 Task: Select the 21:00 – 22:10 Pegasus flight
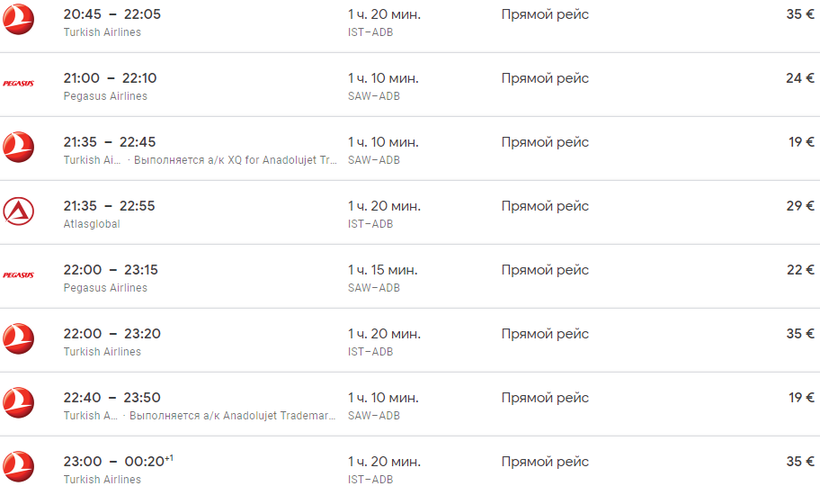110,79
